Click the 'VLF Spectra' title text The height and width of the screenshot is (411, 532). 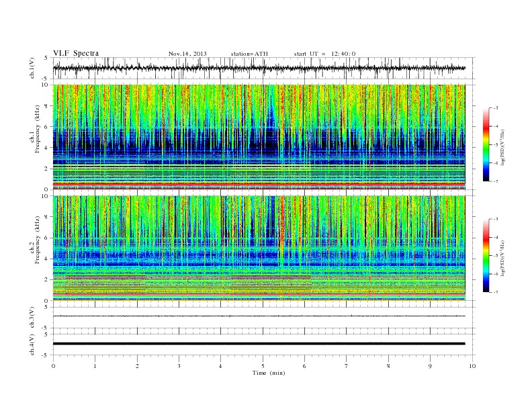pyautogui.click(x=76, y=53)
